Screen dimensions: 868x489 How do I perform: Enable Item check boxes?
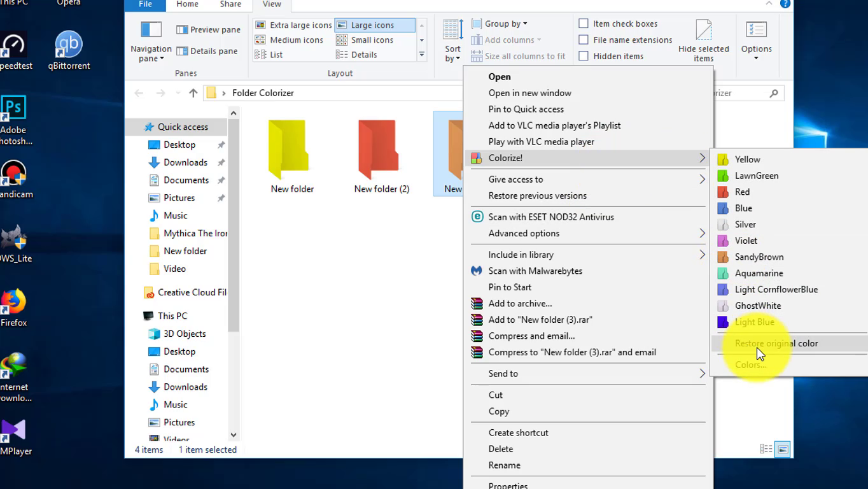(584, 24)
